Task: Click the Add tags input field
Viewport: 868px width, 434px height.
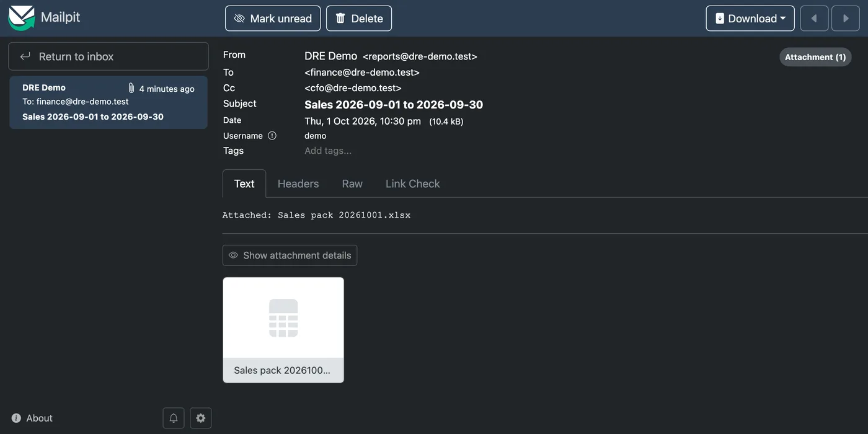Action: point(328,151)
